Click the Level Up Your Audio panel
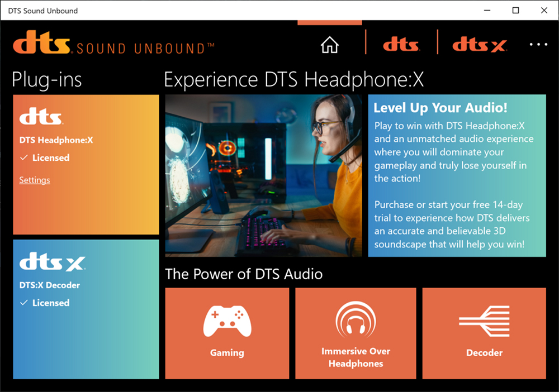 coord(457,175)
